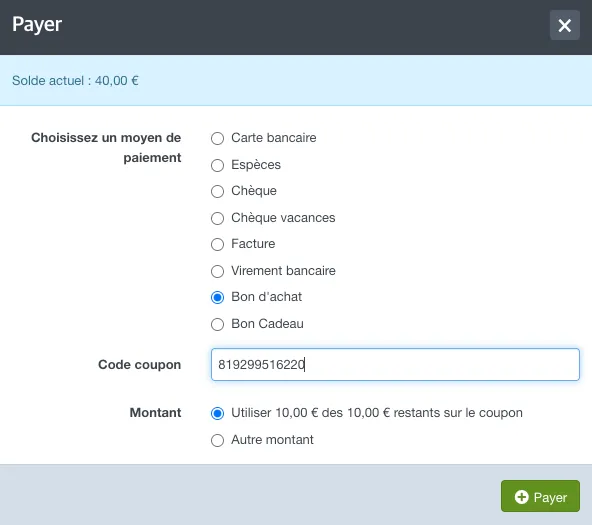Close the Payer dialog with X
Screen dimensions: 592x525
coord(564,25)
